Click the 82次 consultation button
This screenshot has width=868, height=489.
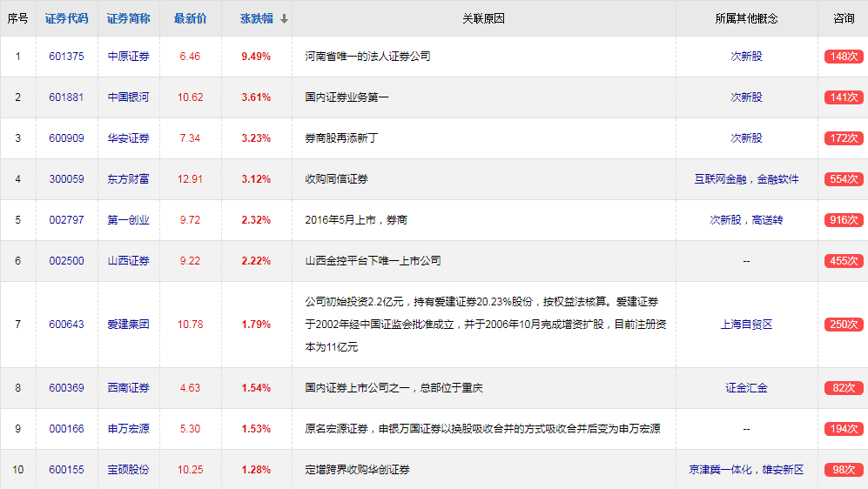[x=844, y=388]
